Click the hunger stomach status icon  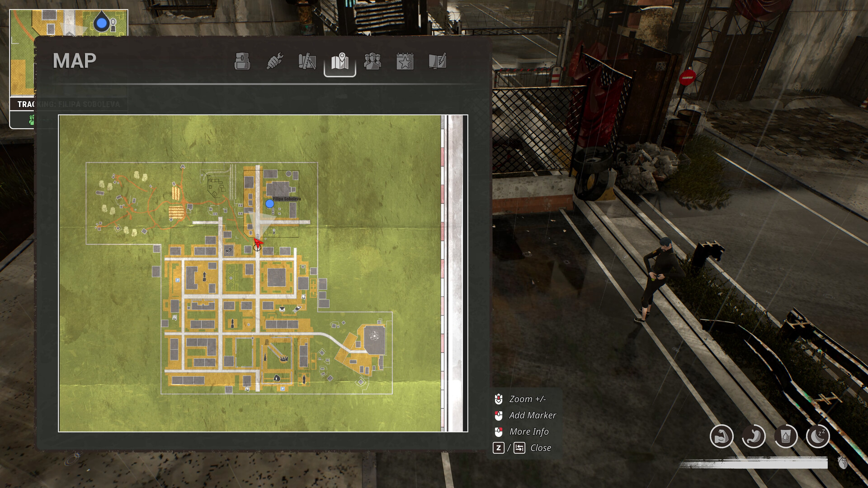pos(753,436)
